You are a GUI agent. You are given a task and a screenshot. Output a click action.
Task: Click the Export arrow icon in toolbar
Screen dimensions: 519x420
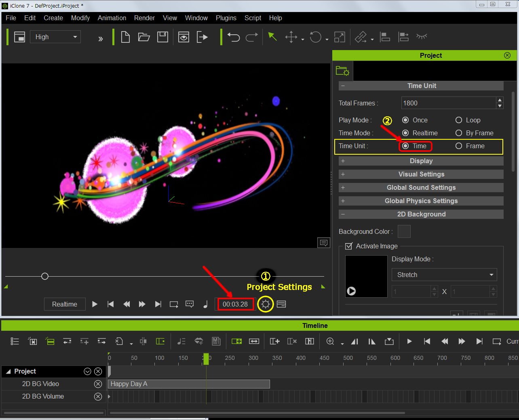point(202,37)
